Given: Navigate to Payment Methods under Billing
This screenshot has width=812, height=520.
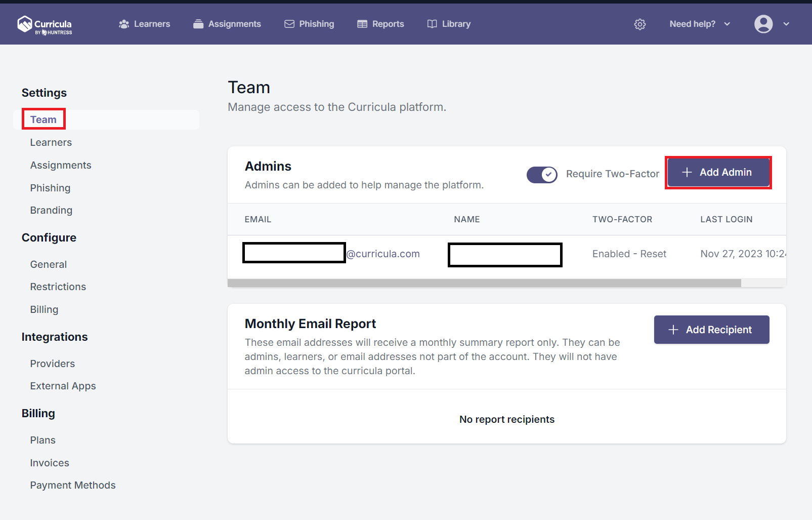Looking at the screenshot, I should point(72,485).
